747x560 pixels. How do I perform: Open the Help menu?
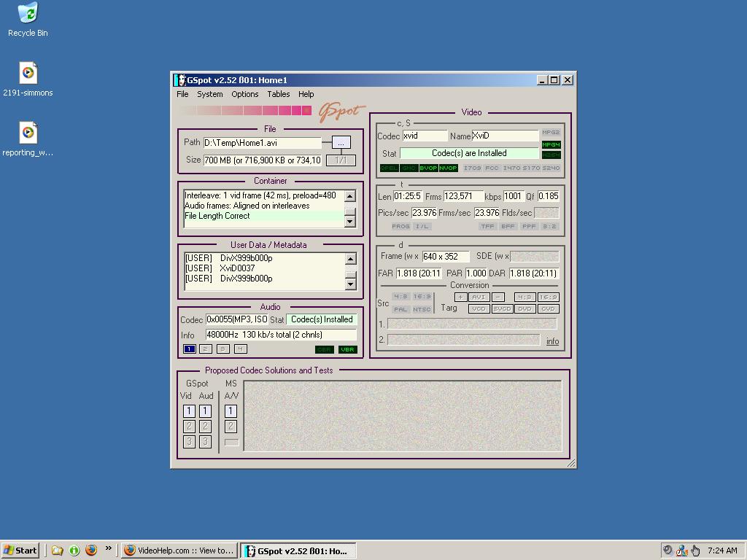pyautogui.click(x=306, y=94)
